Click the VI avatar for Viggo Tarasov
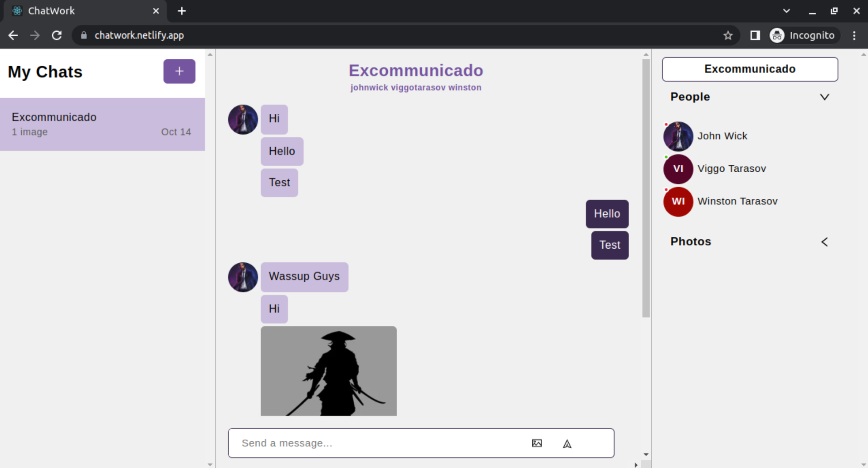The image size is (868, 468). [678, 169]
